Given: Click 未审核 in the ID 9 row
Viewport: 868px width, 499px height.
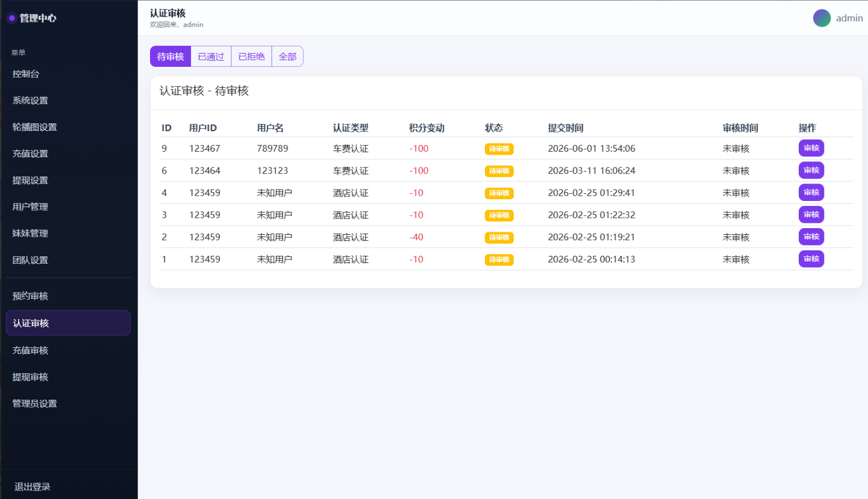Looking at the screenshot, I should point(736,149).
